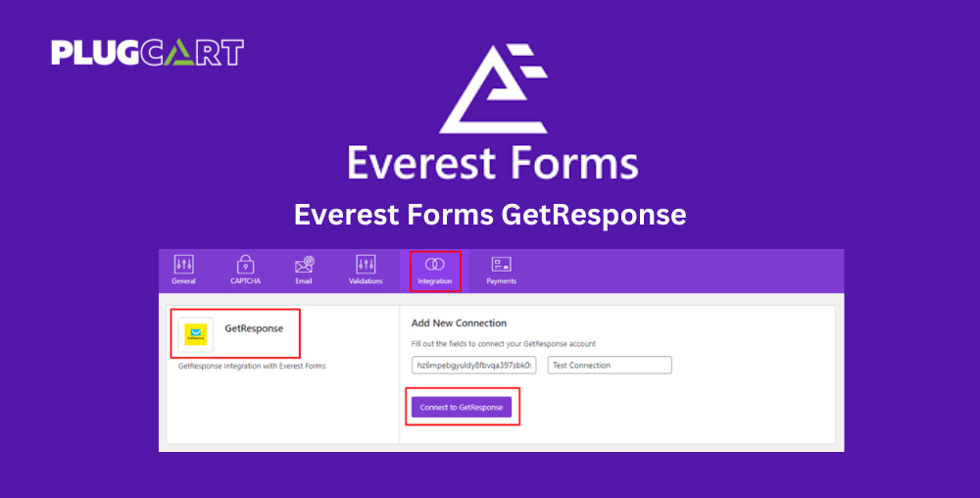This screenshot has width=980, height=498.
Task: Click the Everest Forms mountain logo
Action: pyautogui.click(x=493, y=89)
